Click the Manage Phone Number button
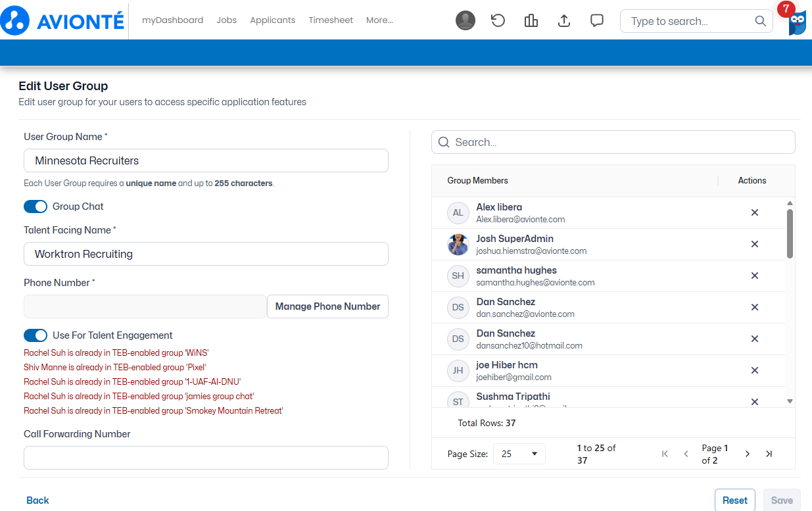 click(327, 306)
